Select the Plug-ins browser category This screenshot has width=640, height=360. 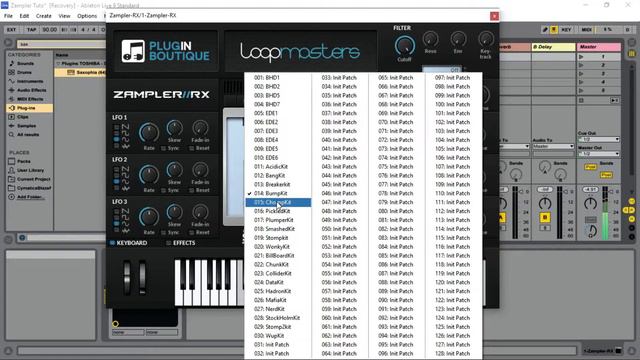(29, 108)
